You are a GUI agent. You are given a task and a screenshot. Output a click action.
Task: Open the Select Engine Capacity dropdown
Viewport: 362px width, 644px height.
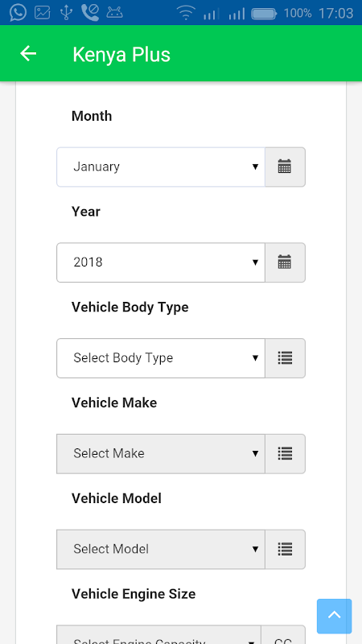pos(158,634)
